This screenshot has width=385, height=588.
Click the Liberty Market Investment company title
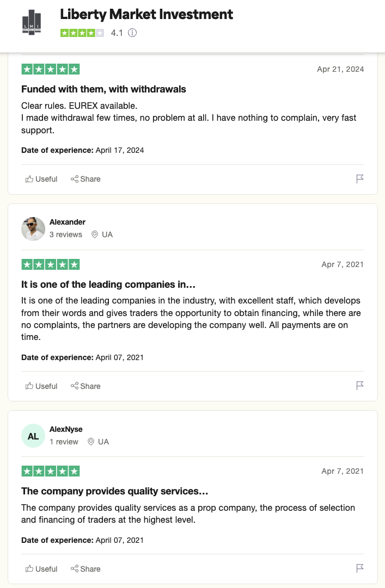pos(146,14)
